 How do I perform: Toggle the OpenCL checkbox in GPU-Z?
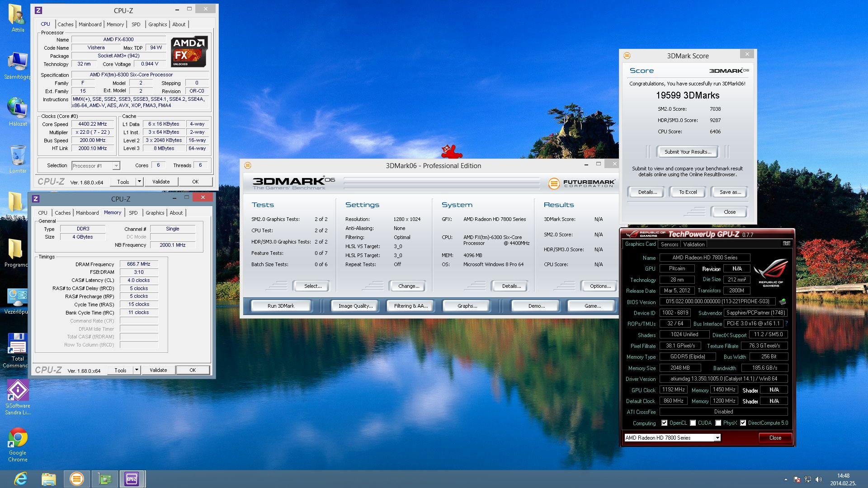coord(664,423)
